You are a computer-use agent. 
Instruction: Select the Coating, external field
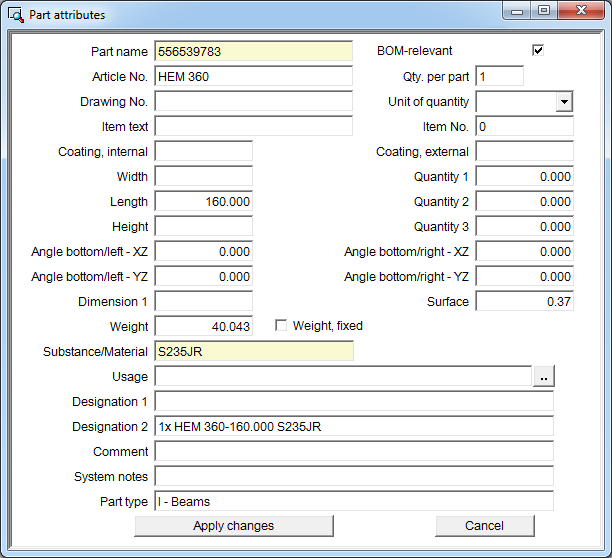[x=524, y=152]
